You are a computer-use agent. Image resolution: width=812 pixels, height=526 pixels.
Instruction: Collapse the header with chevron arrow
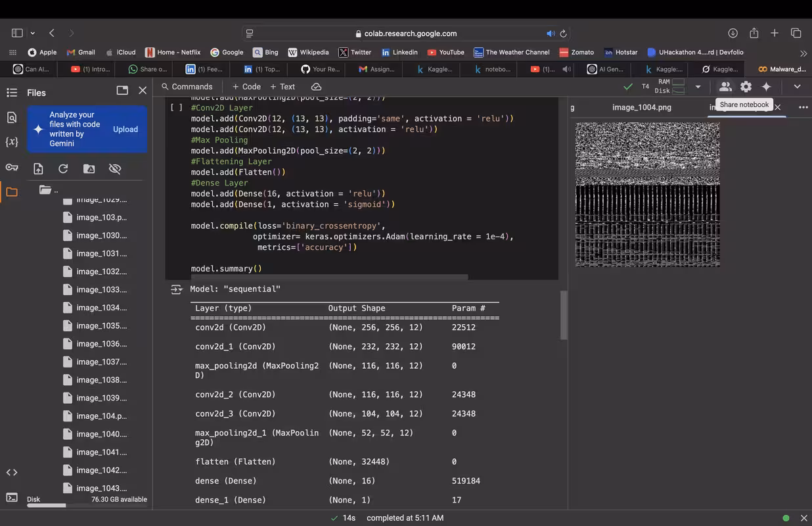tap(797, 87)
